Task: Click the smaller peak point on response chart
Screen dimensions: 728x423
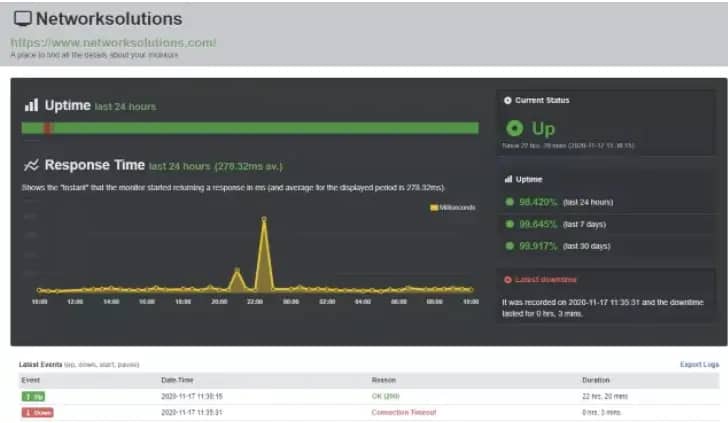Action: 237,270
